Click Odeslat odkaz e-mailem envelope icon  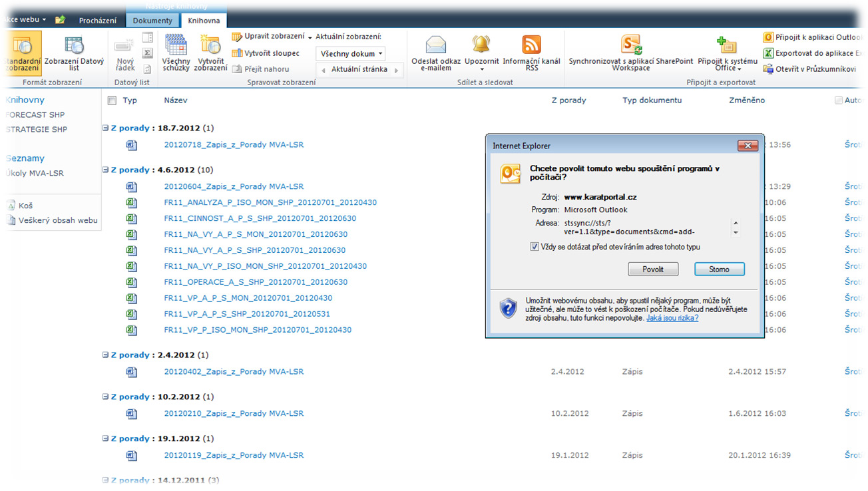click(x=436, y=45)
